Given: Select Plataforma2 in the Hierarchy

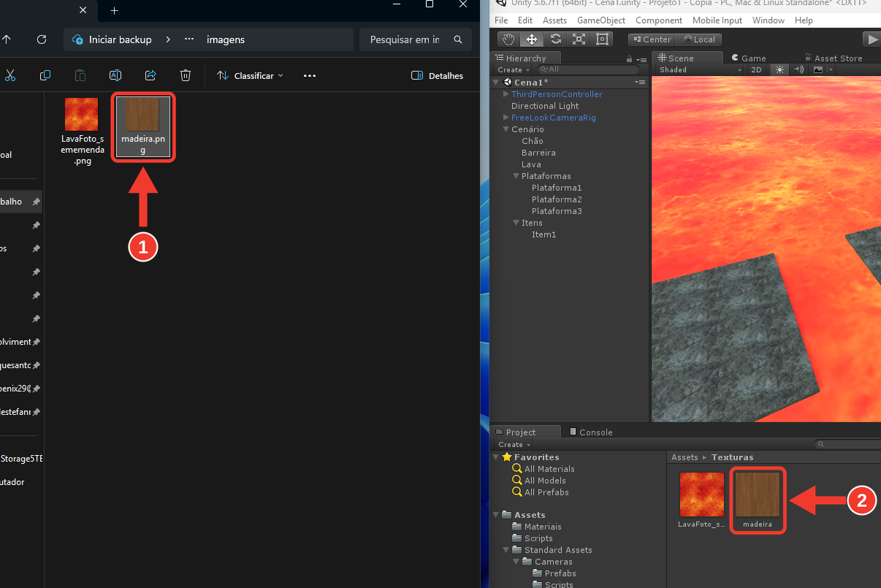Looking at the screenshot, I should pyautogui.click(x=557, y=199).
